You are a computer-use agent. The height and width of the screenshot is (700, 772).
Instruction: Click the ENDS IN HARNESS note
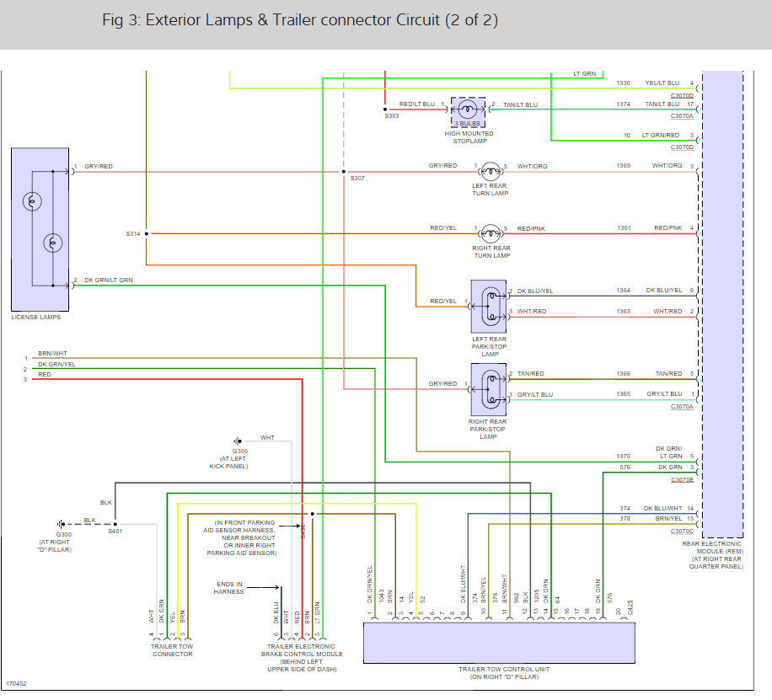(x=229, y=588)
